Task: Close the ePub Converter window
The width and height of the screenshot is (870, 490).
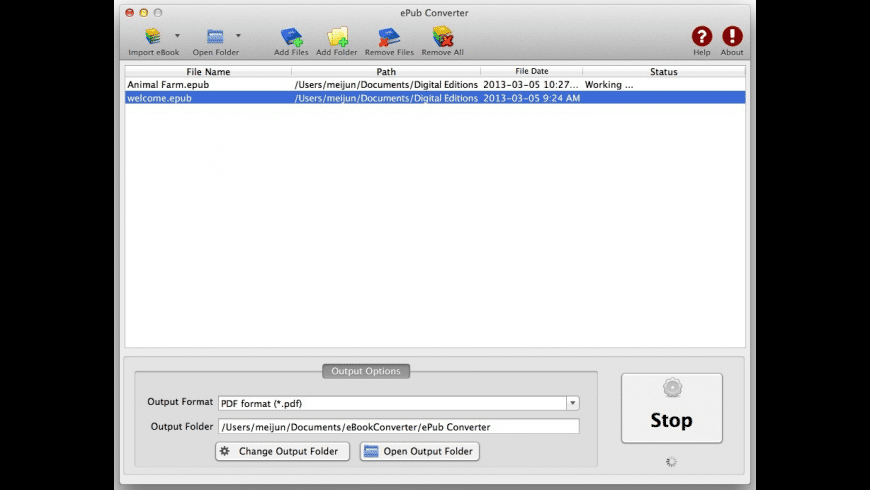Action: pos(129,13)
